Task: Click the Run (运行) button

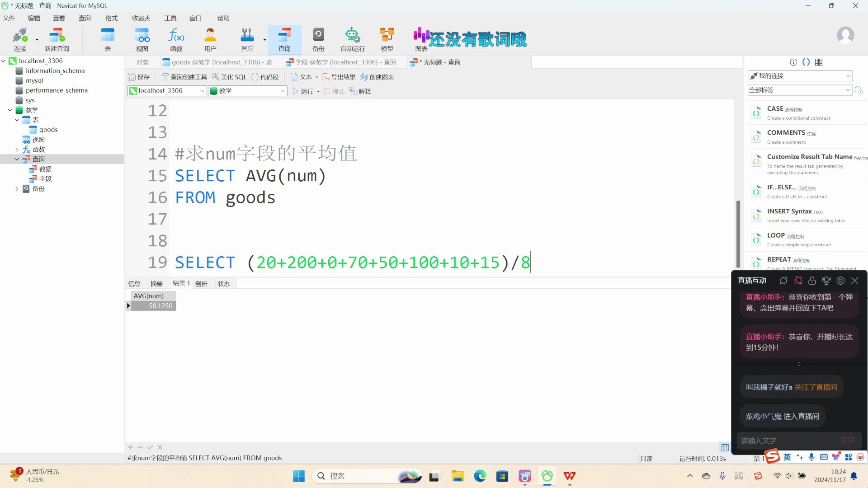Action: click(x=303, y=91)
